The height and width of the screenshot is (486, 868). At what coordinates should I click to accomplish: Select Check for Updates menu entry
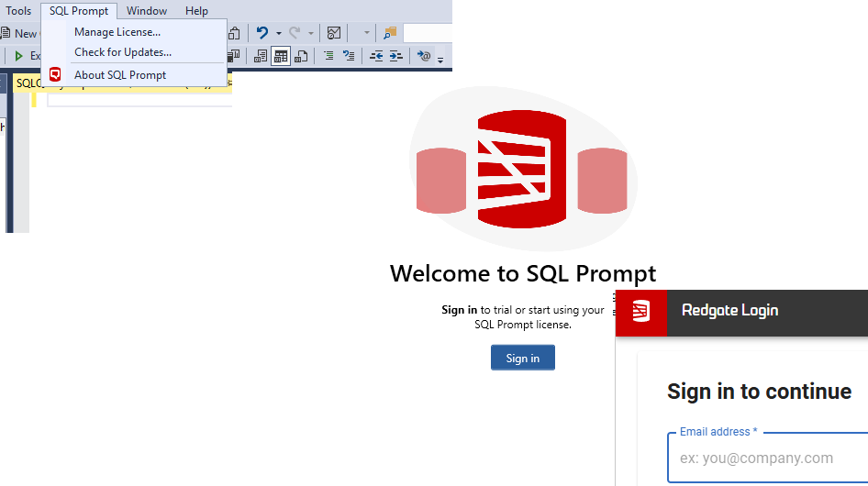pyautogui.click(x=123, y=52)
